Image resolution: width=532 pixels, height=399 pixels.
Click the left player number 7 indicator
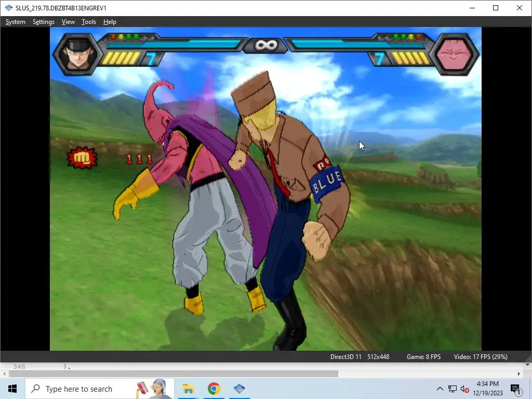pos(151,59)
